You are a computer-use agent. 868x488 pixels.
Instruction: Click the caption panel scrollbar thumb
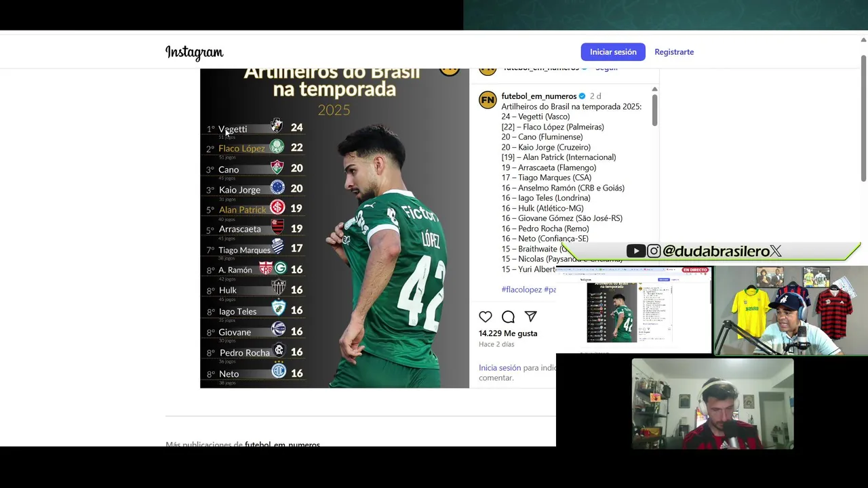[654, 110]
